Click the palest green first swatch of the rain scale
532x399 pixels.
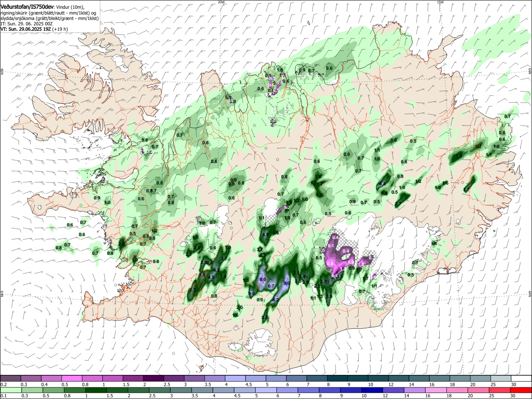click(10, 390)
